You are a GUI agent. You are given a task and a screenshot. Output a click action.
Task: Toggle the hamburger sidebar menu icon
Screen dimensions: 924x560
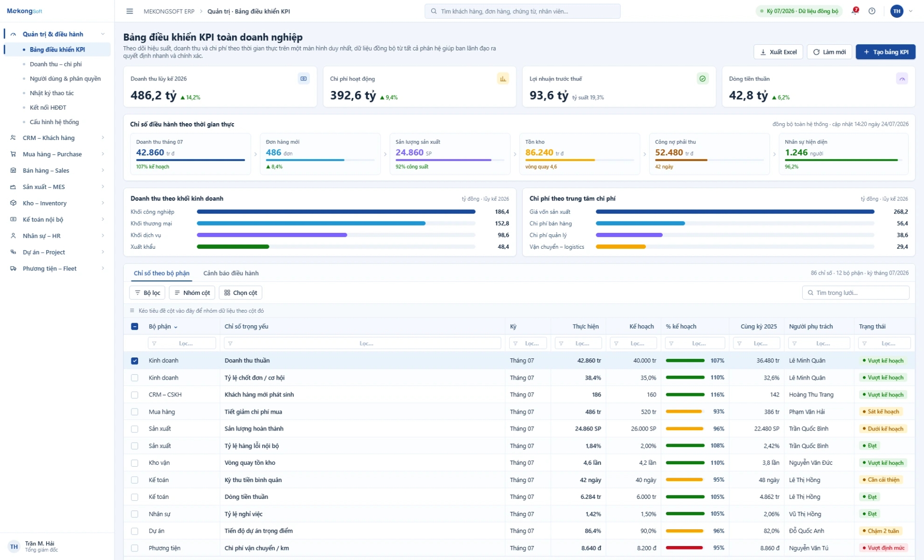pos(129,11)
